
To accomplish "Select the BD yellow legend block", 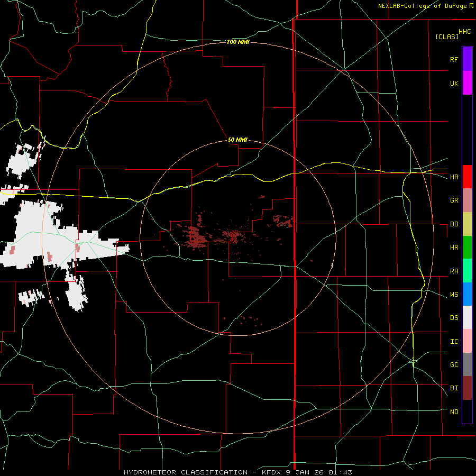I will coord(467,224).
